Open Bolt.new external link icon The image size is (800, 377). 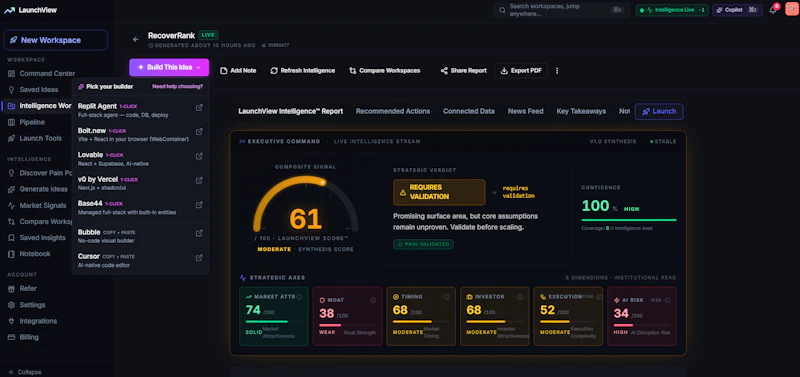199,132
